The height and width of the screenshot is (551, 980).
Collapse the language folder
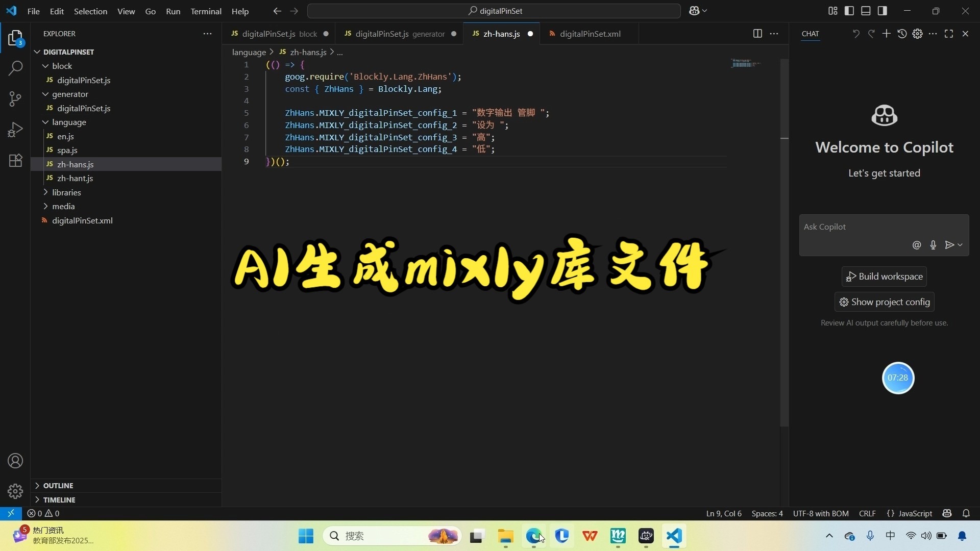click(45, 122)
